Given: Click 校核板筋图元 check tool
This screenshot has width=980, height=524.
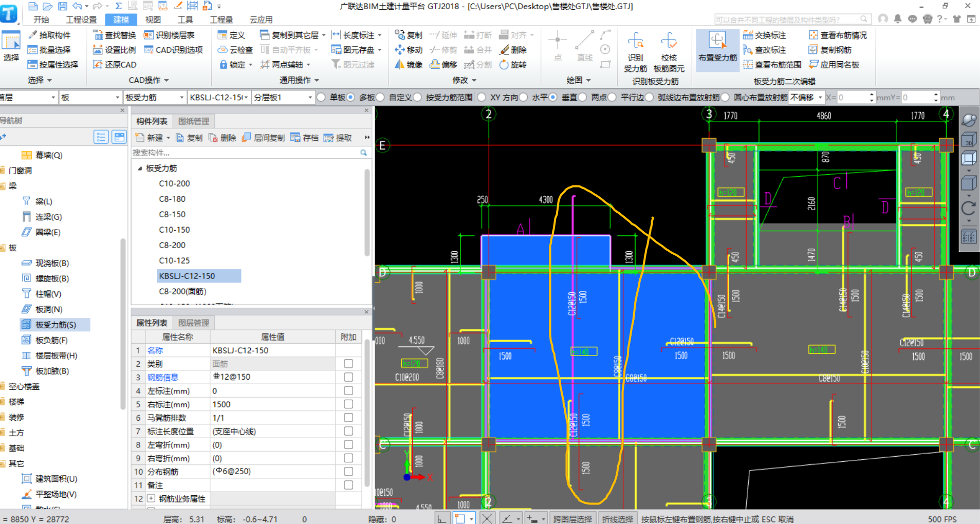Looking at the screenshot, I should click(669, 52).
